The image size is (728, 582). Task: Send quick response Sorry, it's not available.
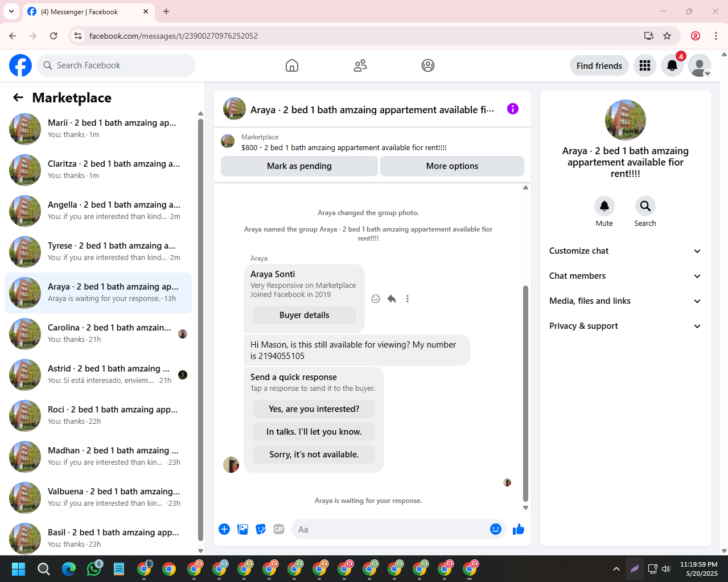click(314, 455)
